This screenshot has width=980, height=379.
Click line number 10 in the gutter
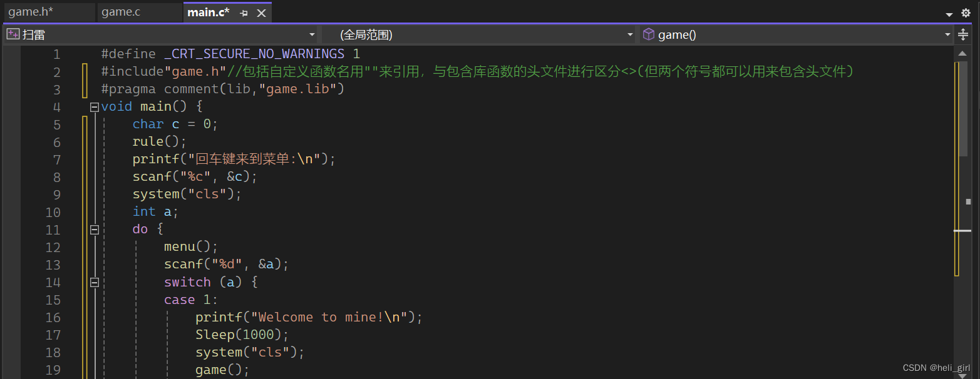tap(53, 212)
